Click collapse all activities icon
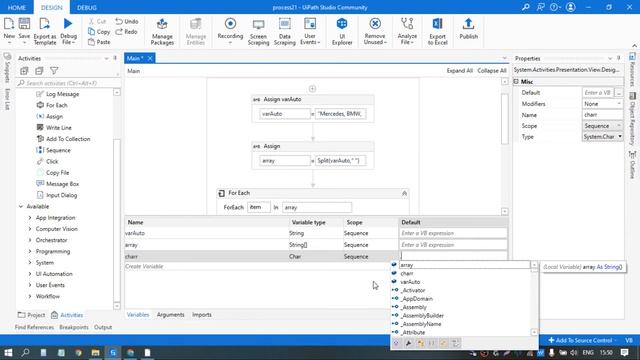640x360 pixels. click(x=39, y=71)
